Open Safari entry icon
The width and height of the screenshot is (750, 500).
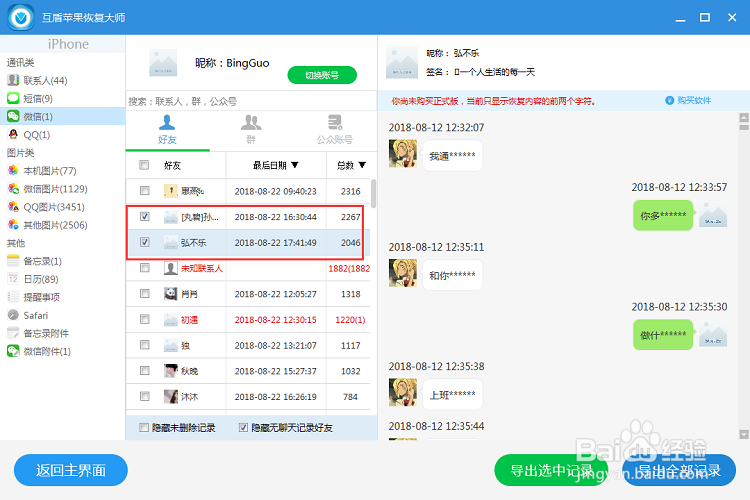[x=13, y=315]
